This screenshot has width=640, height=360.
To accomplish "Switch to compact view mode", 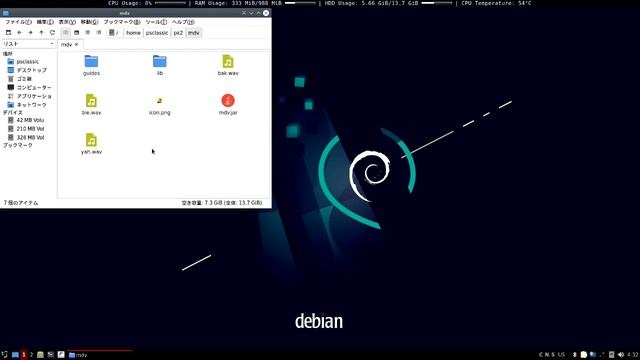I will [x=87, y=33].
